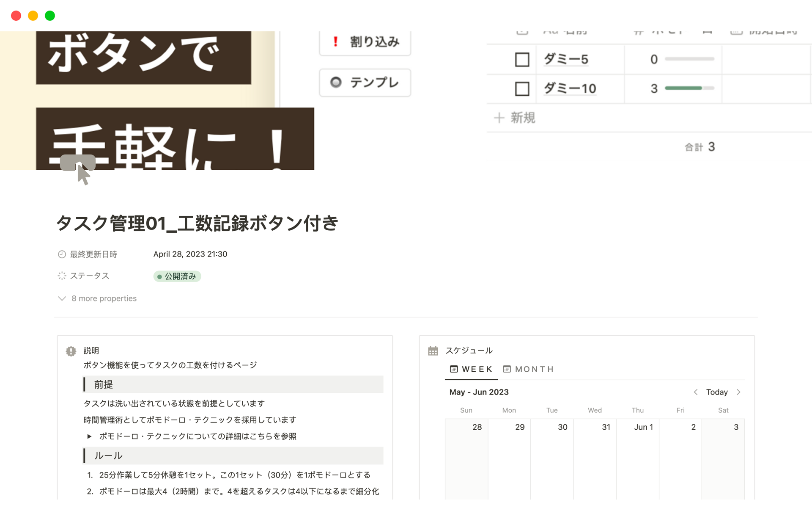Click the calendar icon on the MONTH tab
This screenshot has height=508, width=812.
(507, 369)
